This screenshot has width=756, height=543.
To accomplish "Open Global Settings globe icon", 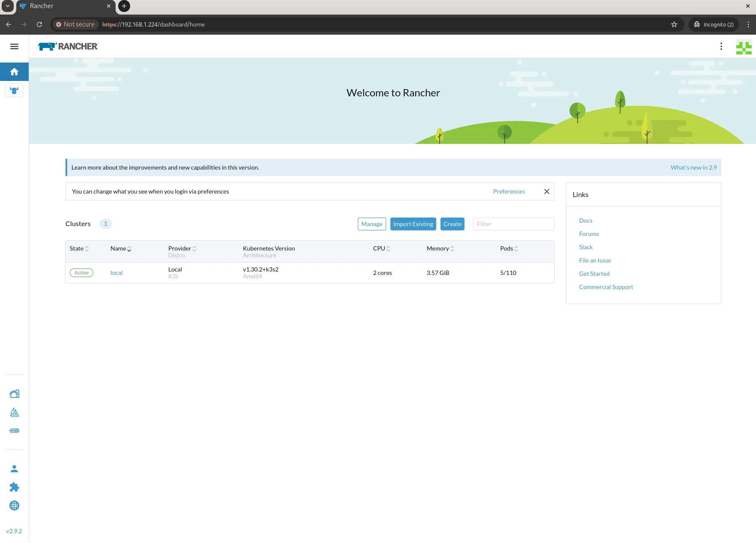I will pyautogui.click(x=14, y=505).
